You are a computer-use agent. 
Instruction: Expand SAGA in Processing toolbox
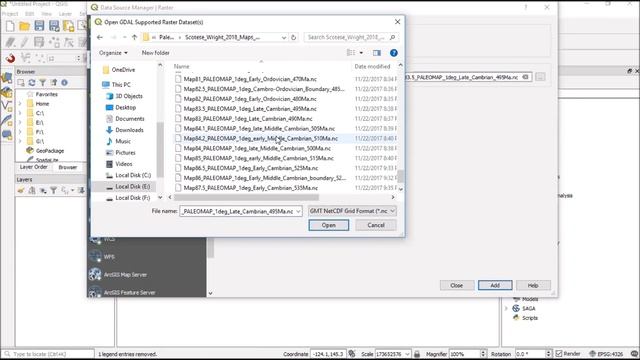507,308
